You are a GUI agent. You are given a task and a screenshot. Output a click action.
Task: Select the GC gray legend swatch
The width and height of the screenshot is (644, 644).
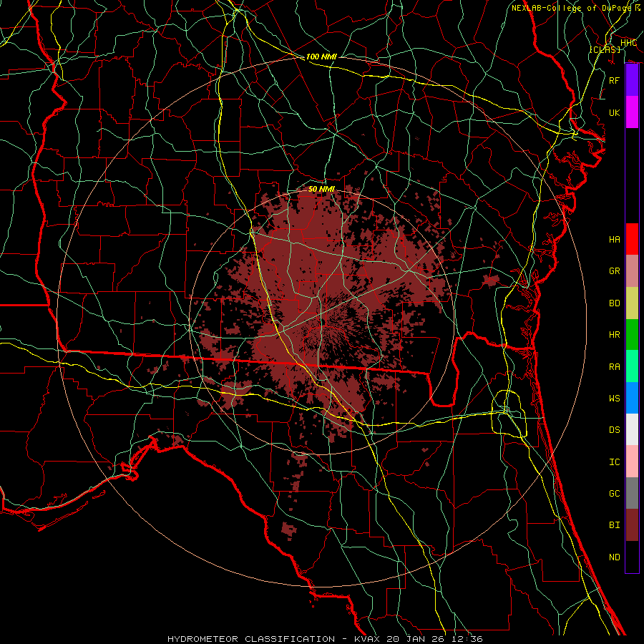click(x=632, y=493)
